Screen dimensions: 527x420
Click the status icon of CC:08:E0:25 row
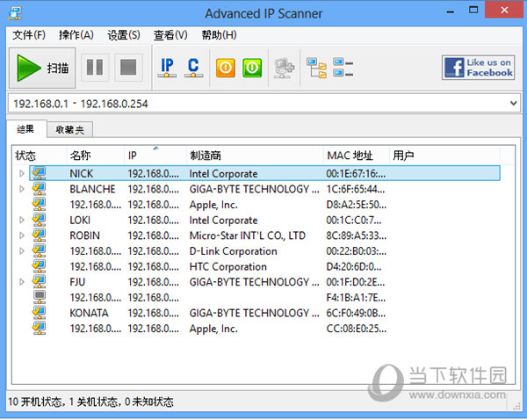(x=39, y=328)
